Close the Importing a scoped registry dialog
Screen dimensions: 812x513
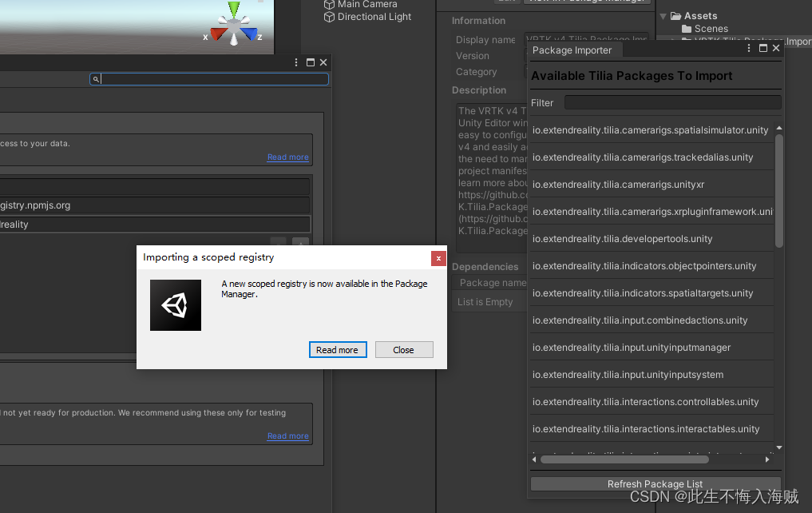coord(438,259)
